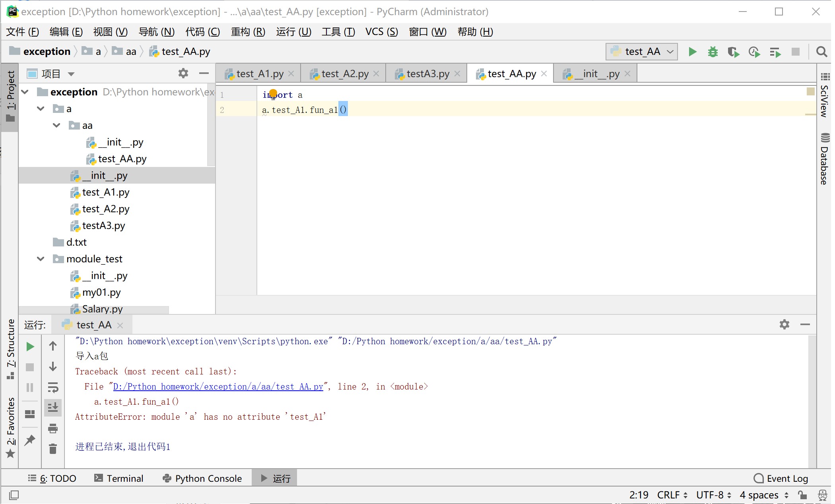Open the SciView side panel
The image size is (835, 504).
click(x=825, y=95)
